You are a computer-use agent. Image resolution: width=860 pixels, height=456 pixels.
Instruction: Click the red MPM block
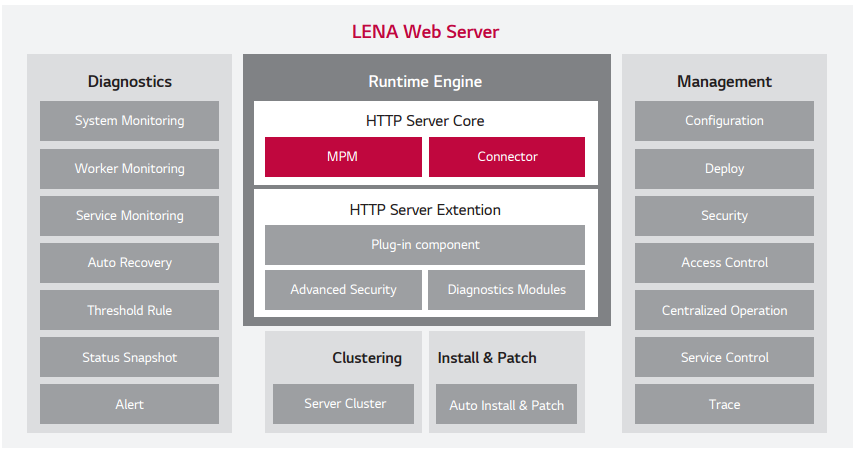[343, 157]
